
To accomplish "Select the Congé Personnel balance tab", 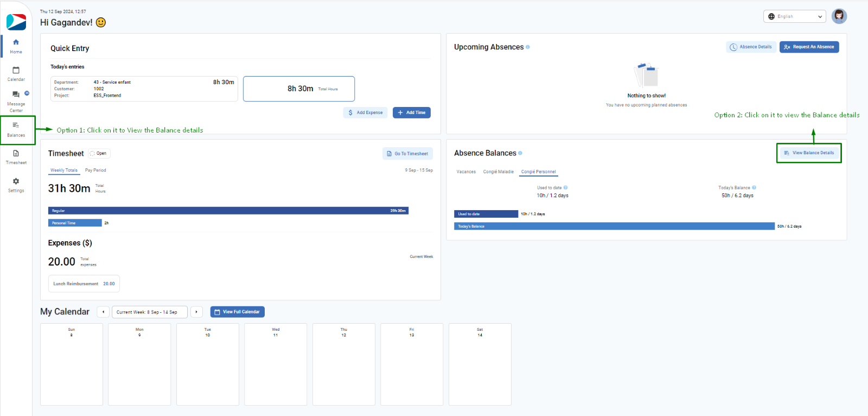I will click(539, 172).
